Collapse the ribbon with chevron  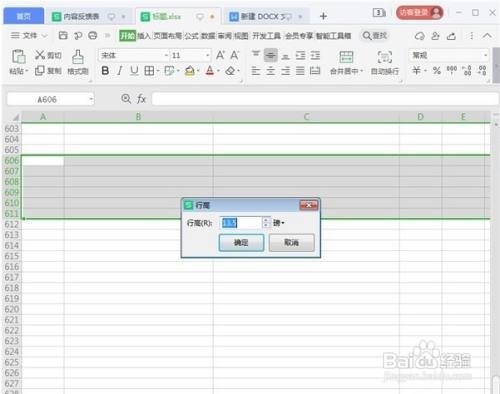pyautogui.click(x=487, y=36)
